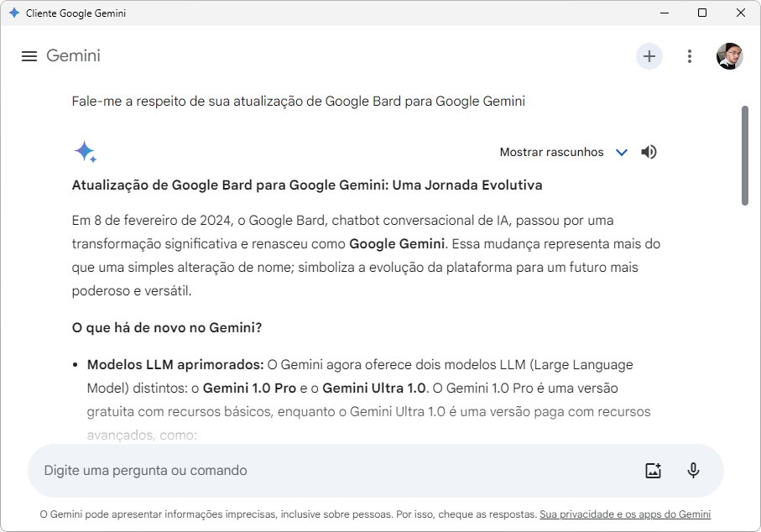Click the user prompt about Google Bard update
Viewport: 761px width, 532px height.
[x=299, y=101]
